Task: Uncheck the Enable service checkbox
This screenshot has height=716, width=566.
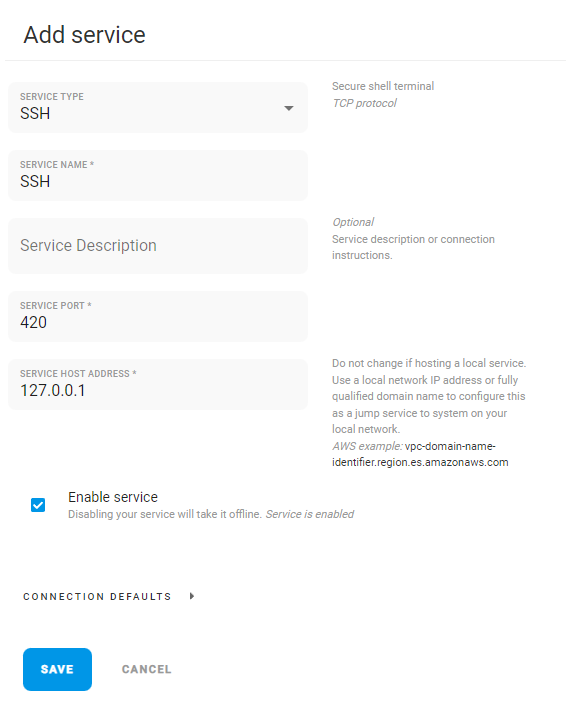Action: [x=38, y=505]
